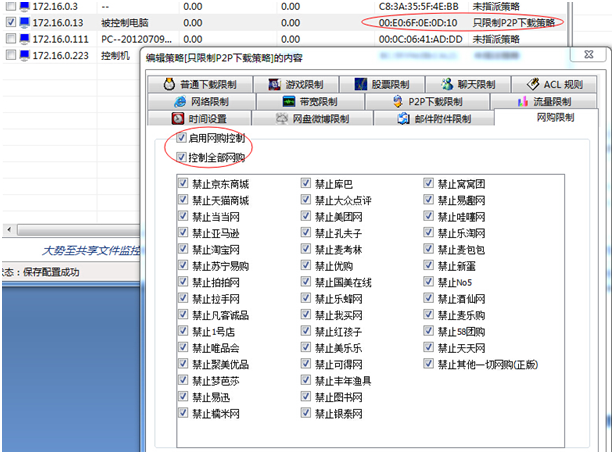Click the red clock icon on 时间设置 tab
This screenshot has height=454, width=614.
(178, 118)
